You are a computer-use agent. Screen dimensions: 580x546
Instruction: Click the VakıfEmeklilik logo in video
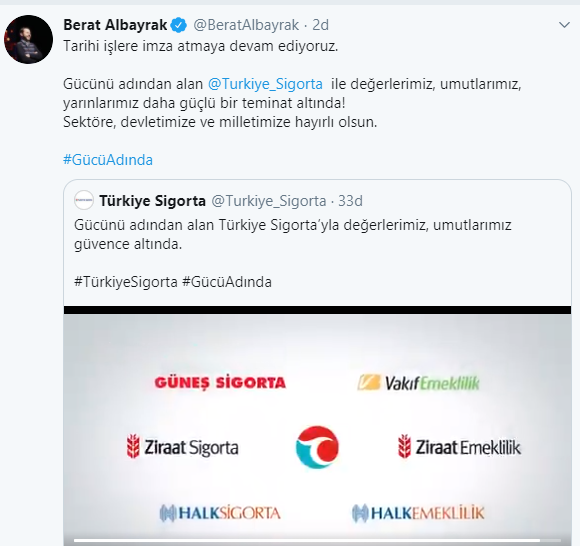(x=419, y=383)
